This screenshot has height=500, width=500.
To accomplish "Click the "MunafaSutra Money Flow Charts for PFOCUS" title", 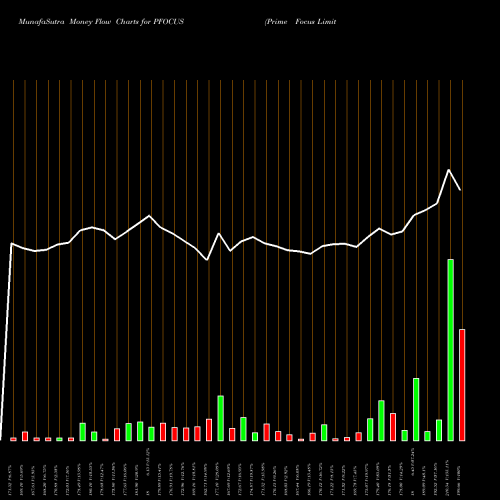I will [x=101, y=22].
